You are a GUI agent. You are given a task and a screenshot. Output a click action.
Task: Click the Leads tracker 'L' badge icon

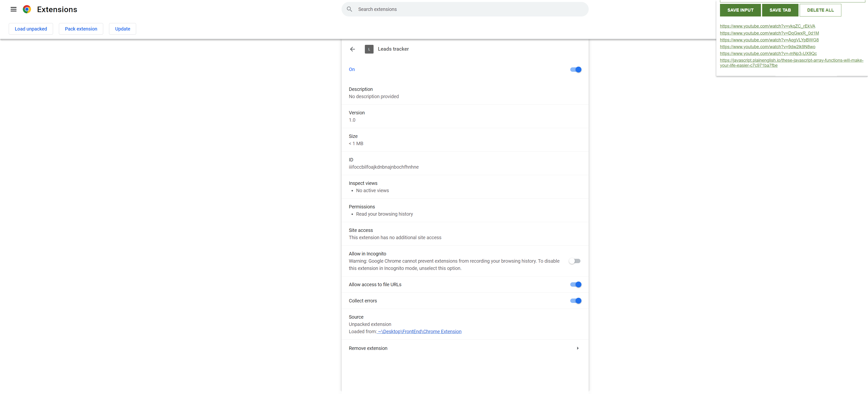(x=369, y=49)
